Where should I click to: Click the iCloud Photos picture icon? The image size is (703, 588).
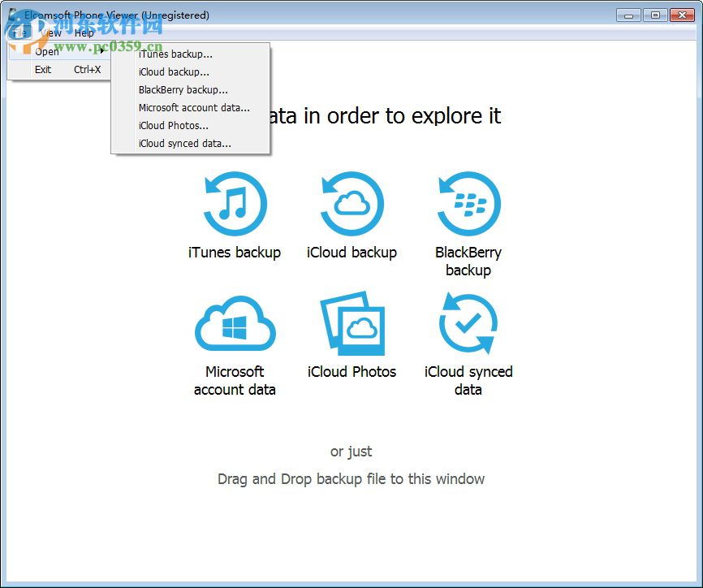351,323
